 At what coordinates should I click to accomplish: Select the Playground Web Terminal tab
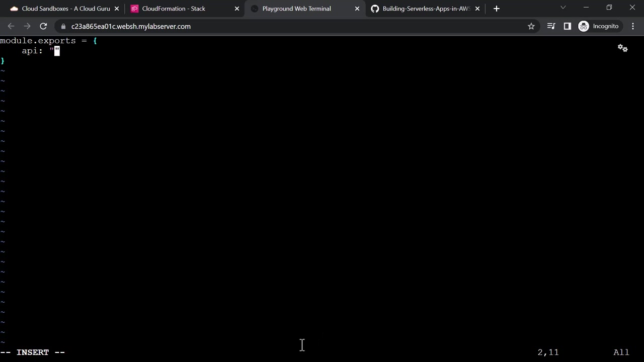pyautogui.click(x=305, y=9)
